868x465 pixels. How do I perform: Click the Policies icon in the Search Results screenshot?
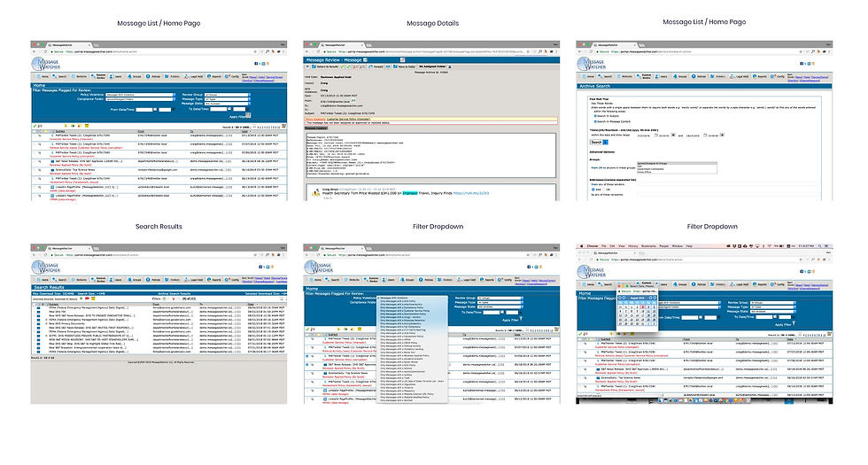tap(149, 280)
